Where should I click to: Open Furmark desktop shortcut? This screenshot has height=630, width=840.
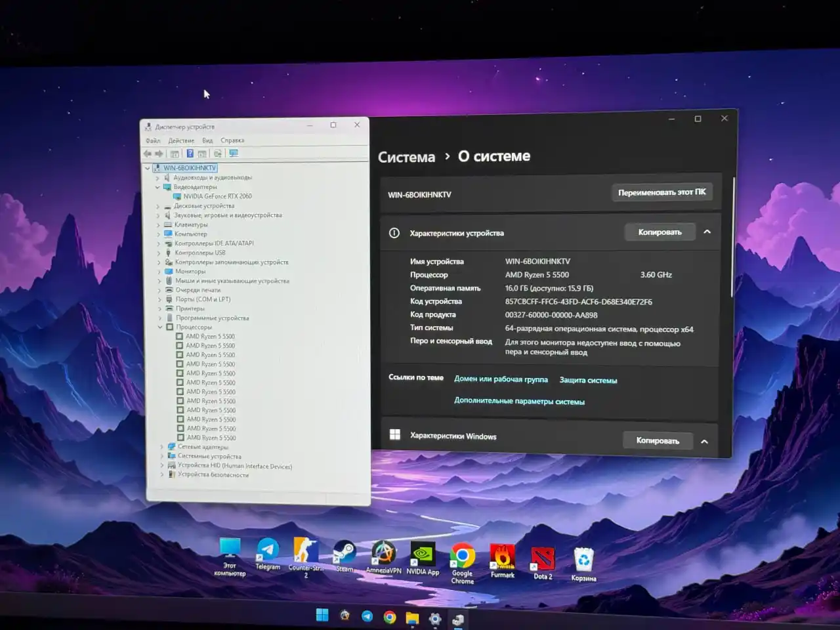pos(502,558)
